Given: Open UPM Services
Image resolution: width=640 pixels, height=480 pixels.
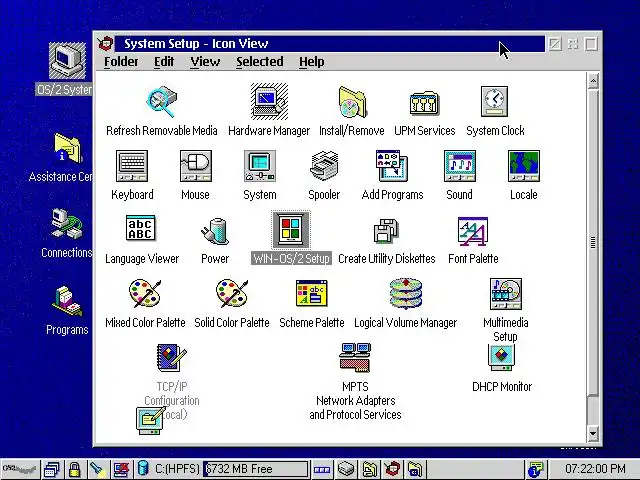Looking at the screenshot, I should (424, 103).
